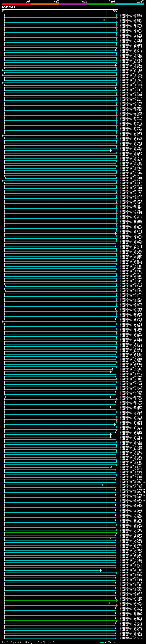Click the UniRef100_A0MNL4 label
The height and width of the screenshot is (644, 146).
(x=131, y=40)
